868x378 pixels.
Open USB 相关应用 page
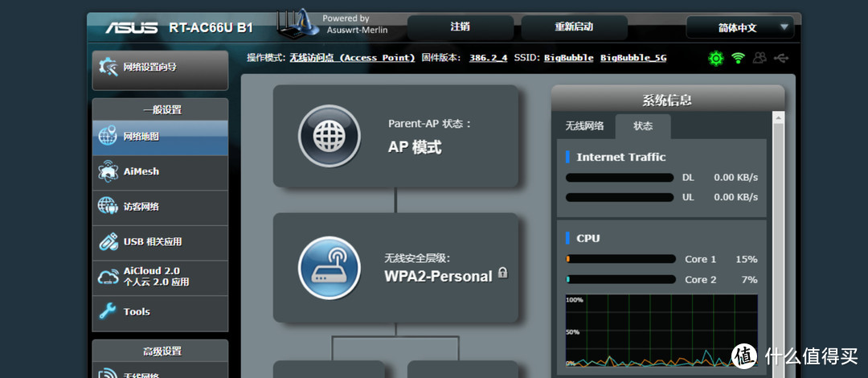click(x=160, y=241)
